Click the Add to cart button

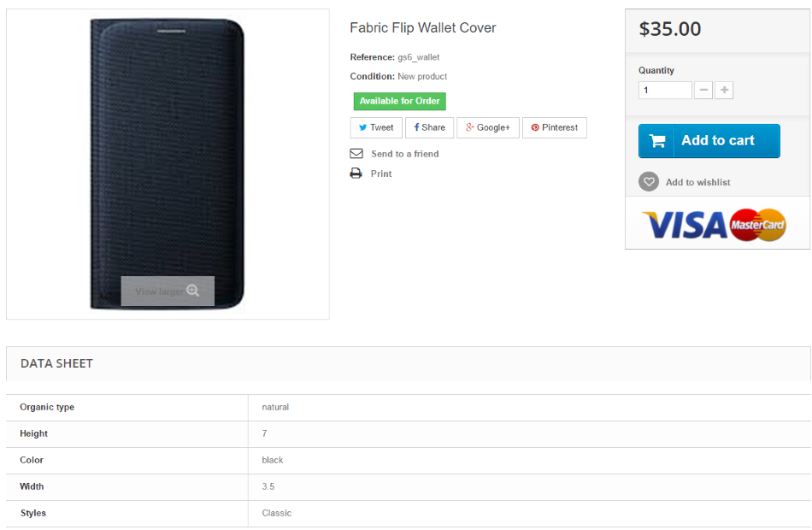tap(709, 141)
